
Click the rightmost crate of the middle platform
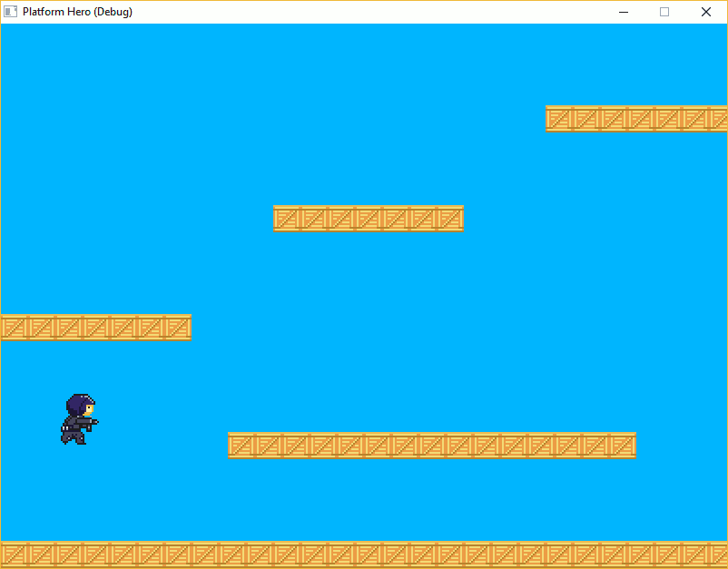click(450, 218)
